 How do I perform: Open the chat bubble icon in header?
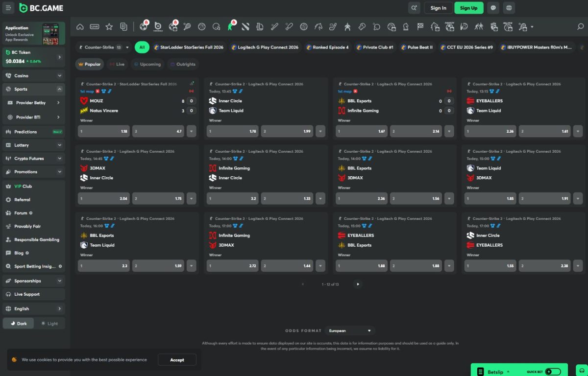493,8
